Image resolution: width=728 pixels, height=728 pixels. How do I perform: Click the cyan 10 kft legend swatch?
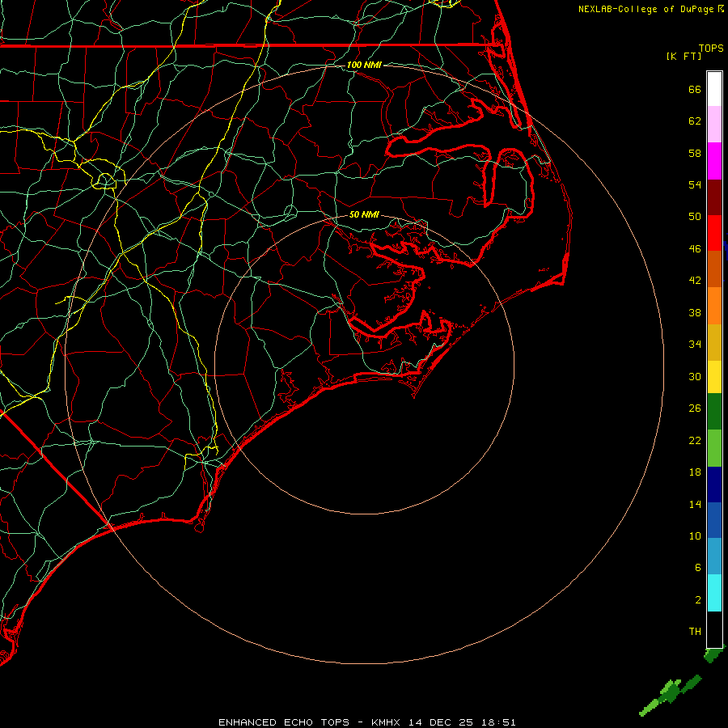(x=714, y=593)
